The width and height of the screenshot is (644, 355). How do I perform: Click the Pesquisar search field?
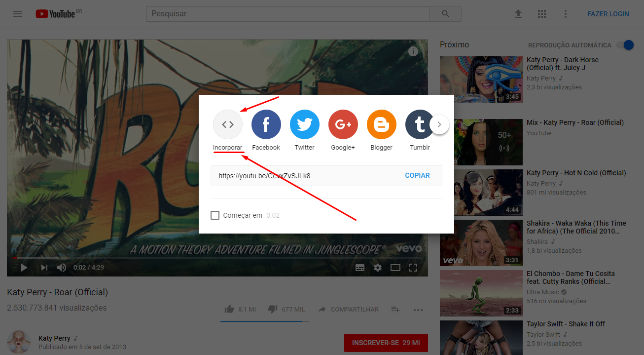click(288, 14)
